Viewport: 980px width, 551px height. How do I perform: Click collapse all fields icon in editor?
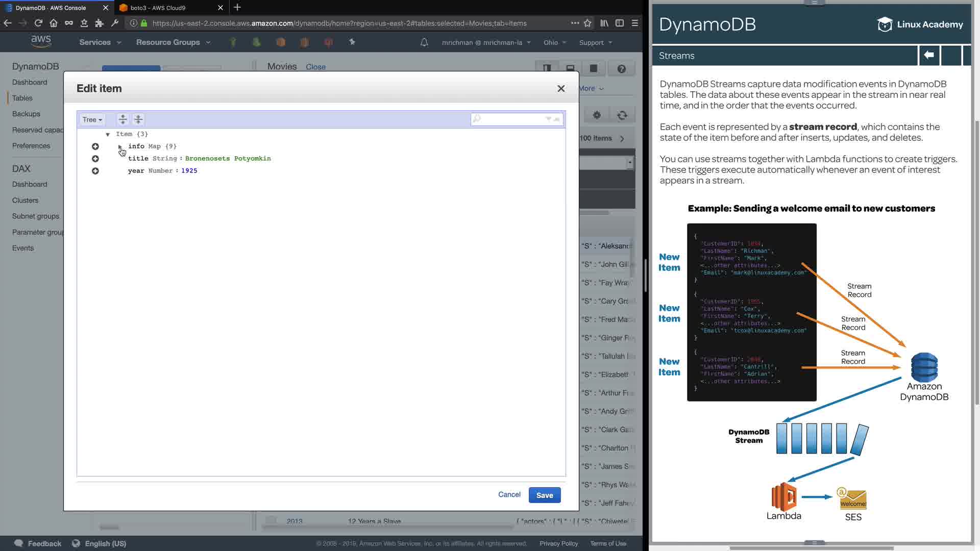tap(138, 119)
